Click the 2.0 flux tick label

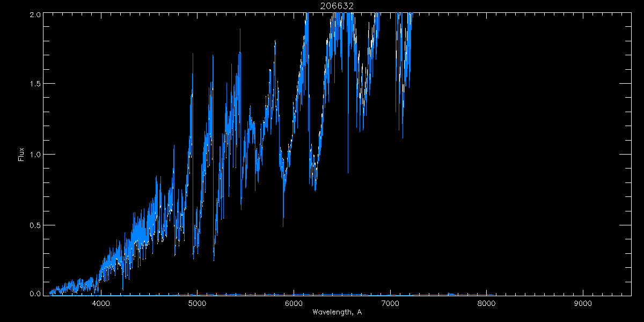(34, 14)
